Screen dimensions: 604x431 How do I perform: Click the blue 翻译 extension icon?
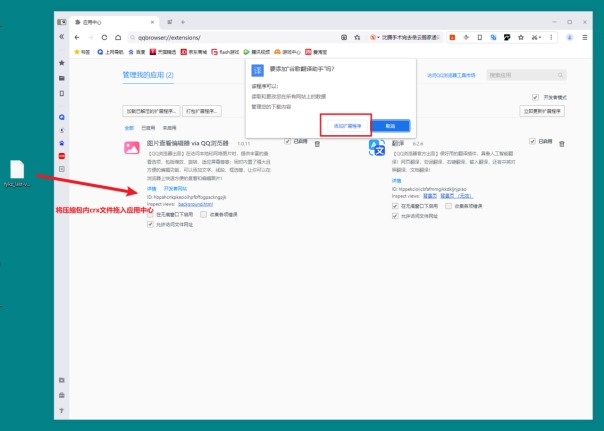pos(377,148)
